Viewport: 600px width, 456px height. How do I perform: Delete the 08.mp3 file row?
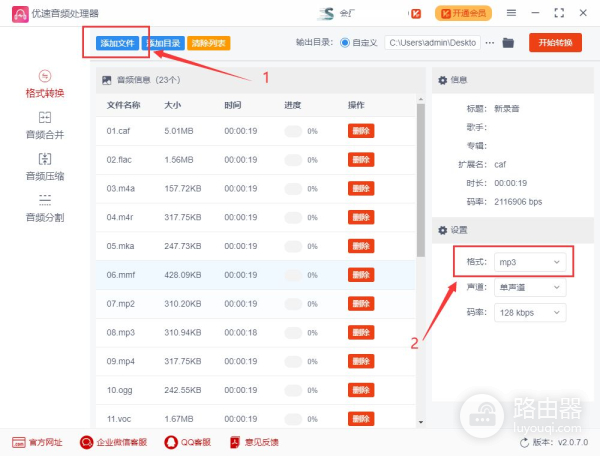[x=361, y=332]
